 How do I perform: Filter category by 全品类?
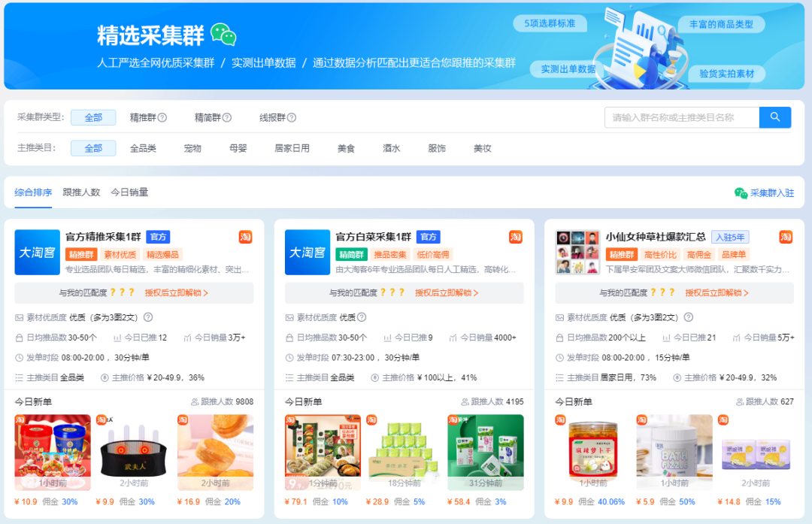point(143,148)
